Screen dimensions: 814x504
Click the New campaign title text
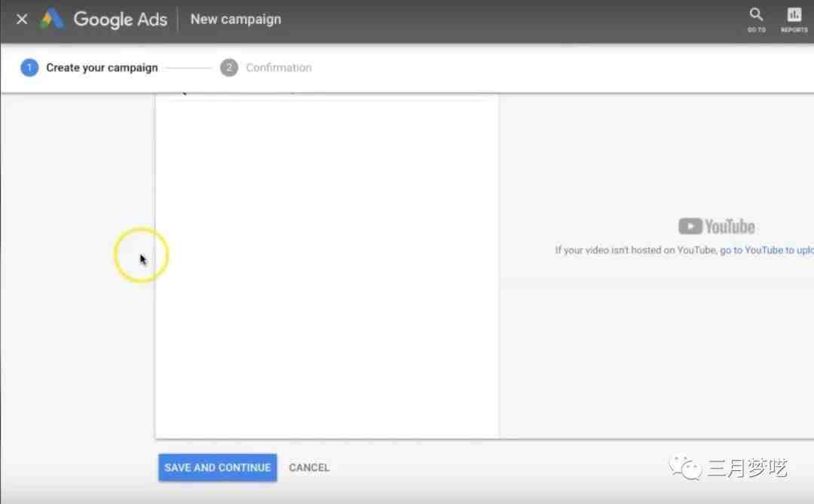coord(235,20)
